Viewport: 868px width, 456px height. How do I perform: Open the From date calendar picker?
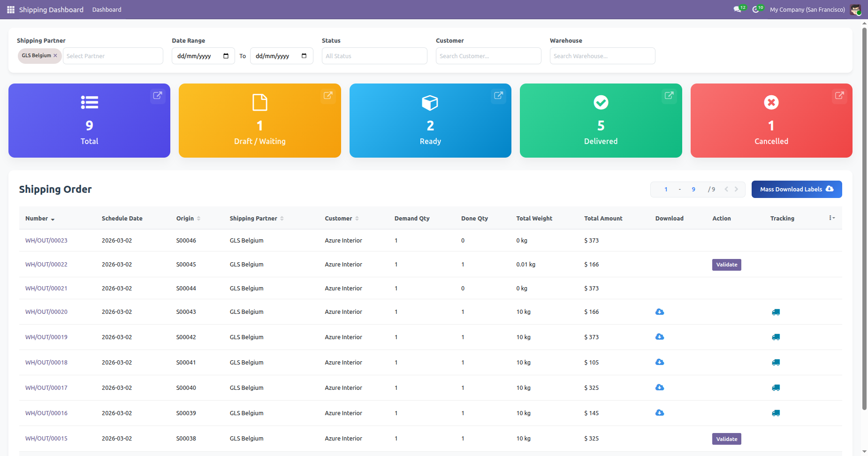click(226, 56)
